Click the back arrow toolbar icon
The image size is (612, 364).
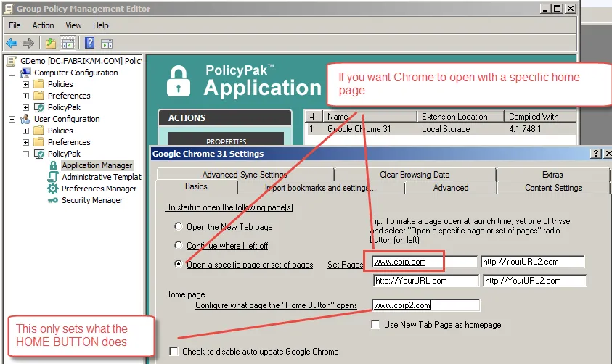coord(12,44)
